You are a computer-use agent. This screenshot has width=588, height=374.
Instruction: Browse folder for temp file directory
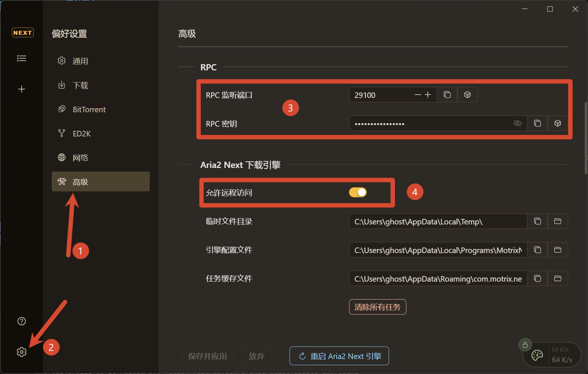click(558, 221)
